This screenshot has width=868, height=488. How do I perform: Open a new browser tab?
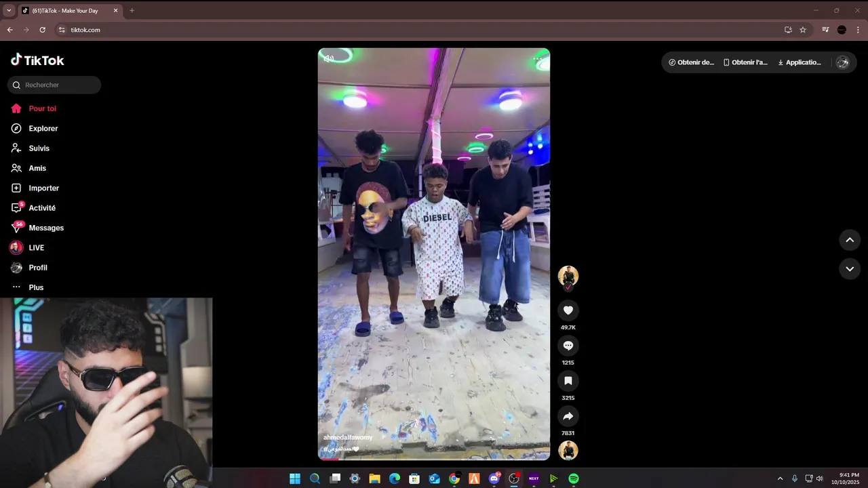click(x=132, y=10)
